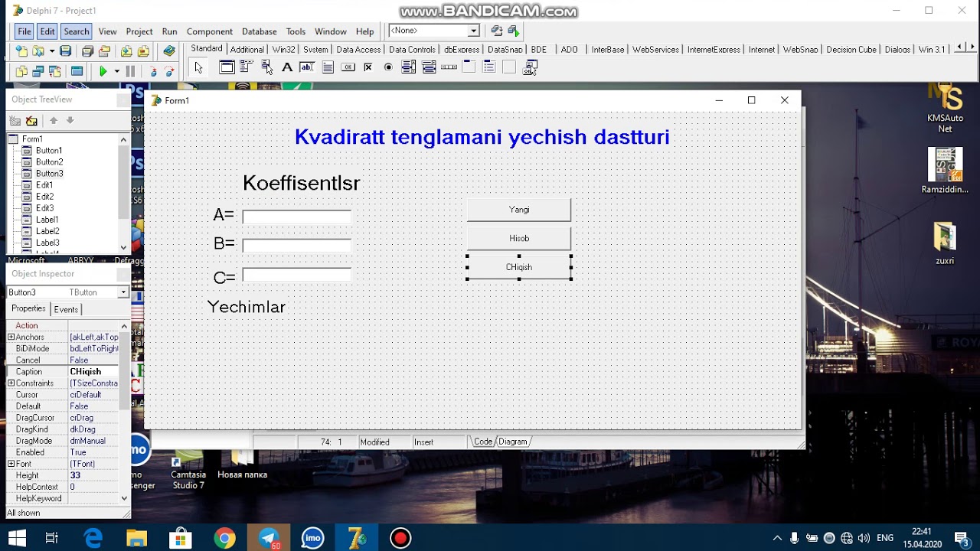
Task: Click the View Form toolbar icon
Action: (38, 71)
